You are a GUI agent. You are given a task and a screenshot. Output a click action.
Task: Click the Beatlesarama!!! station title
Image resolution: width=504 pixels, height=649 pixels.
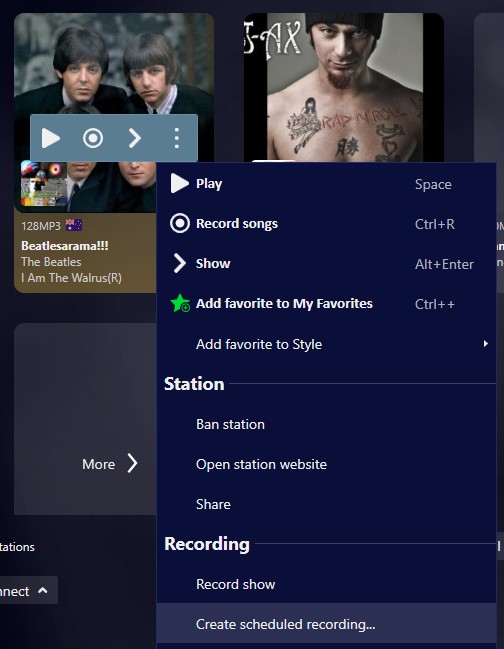pyautogui.click(x=65, y=246)
